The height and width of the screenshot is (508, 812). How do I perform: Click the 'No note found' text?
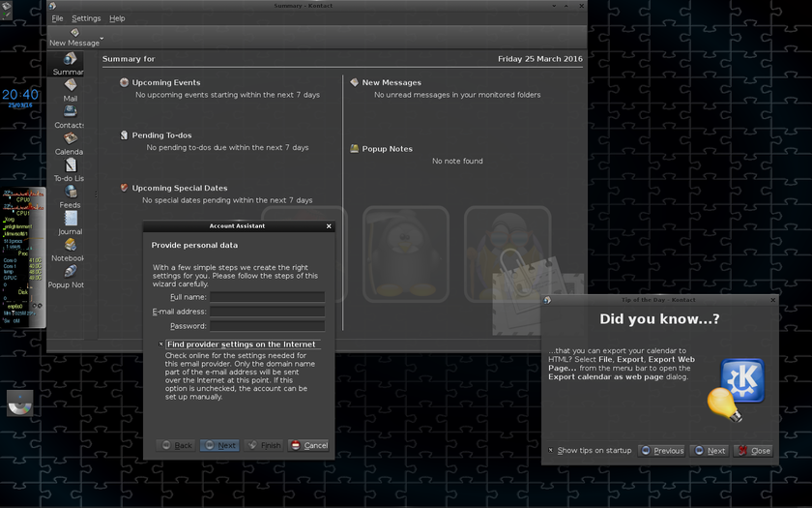[457, 162]
